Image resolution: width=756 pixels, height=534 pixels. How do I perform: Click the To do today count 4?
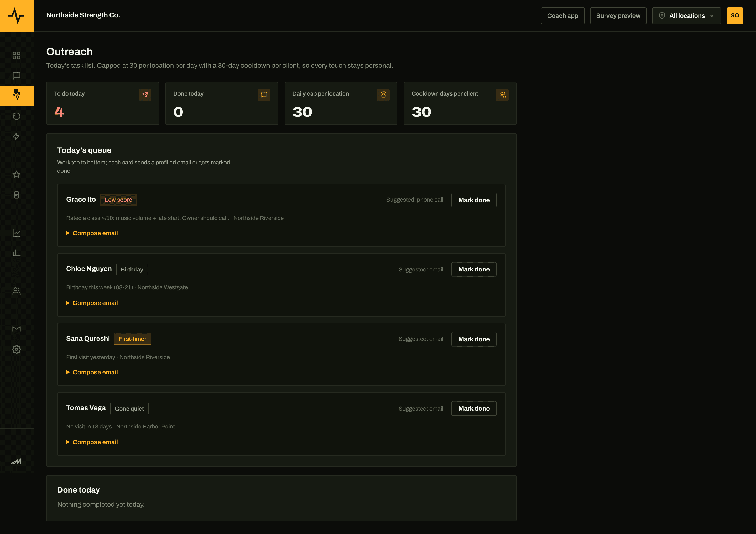[59, 112]
